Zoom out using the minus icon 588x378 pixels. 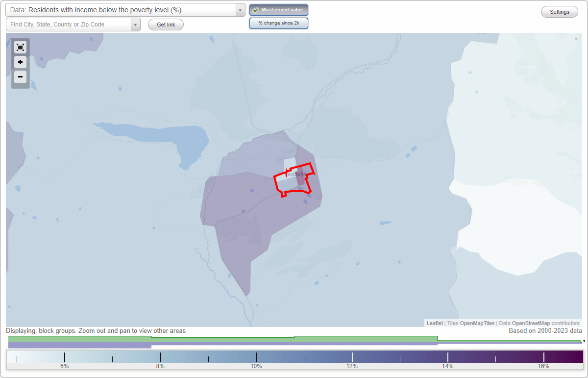(x=20, y=77)
